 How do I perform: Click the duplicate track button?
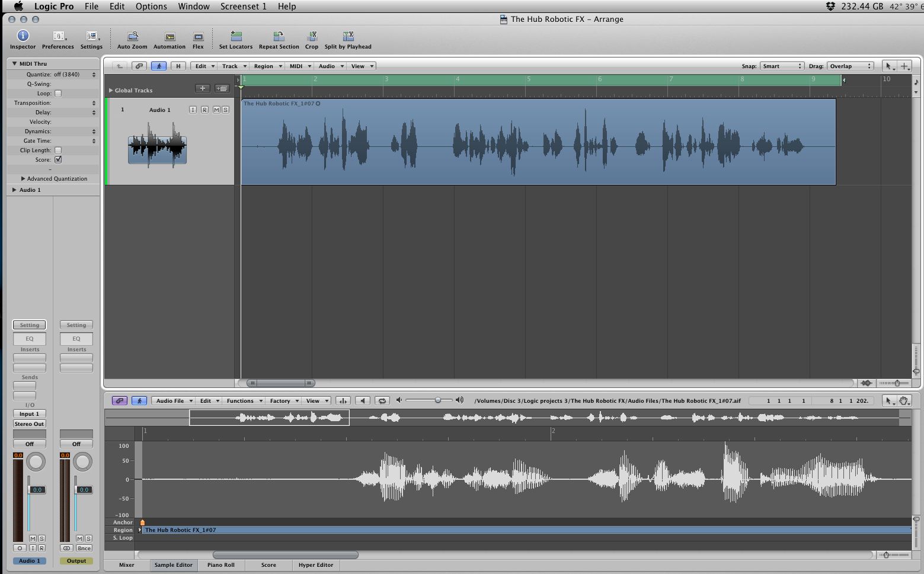click(x=222, y=88)
